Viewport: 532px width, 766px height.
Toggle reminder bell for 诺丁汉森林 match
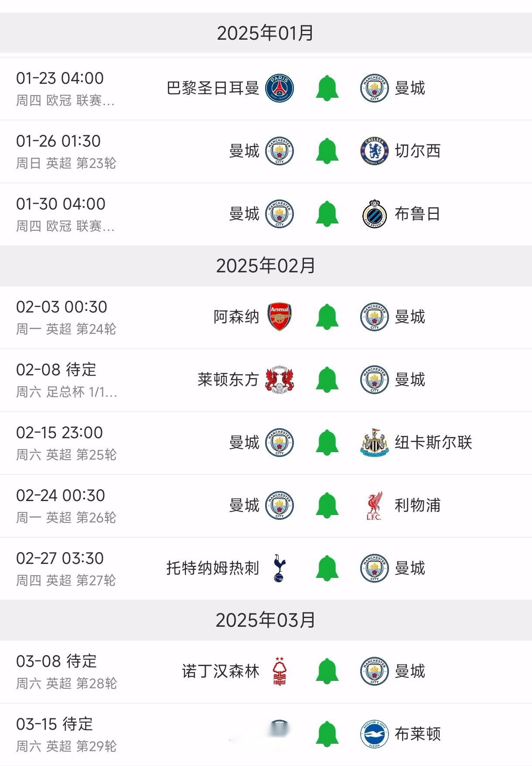tap(327, 671)
